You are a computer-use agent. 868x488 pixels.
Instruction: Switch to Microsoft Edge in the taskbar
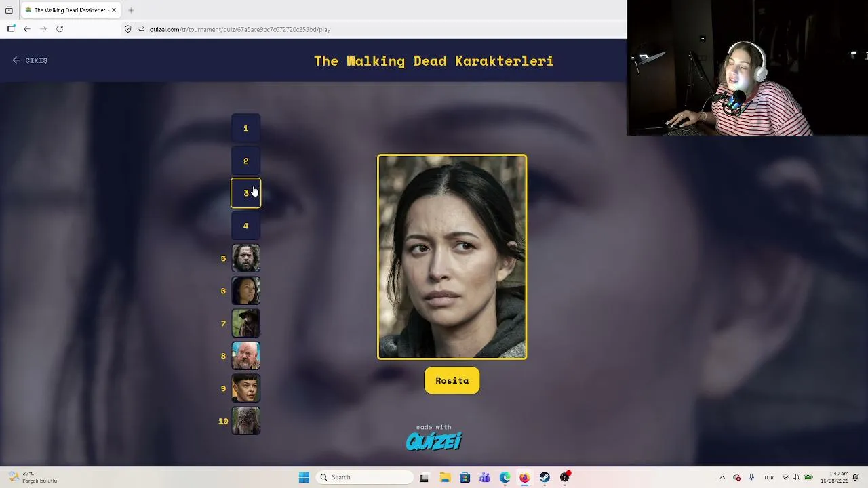pyautogui.click(x=505, y=477)
